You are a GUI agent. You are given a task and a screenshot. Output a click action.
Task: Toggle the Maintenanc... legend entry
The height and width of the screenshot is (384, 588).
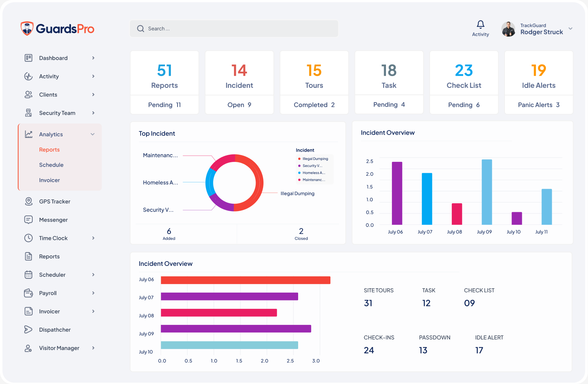[313, 180]
